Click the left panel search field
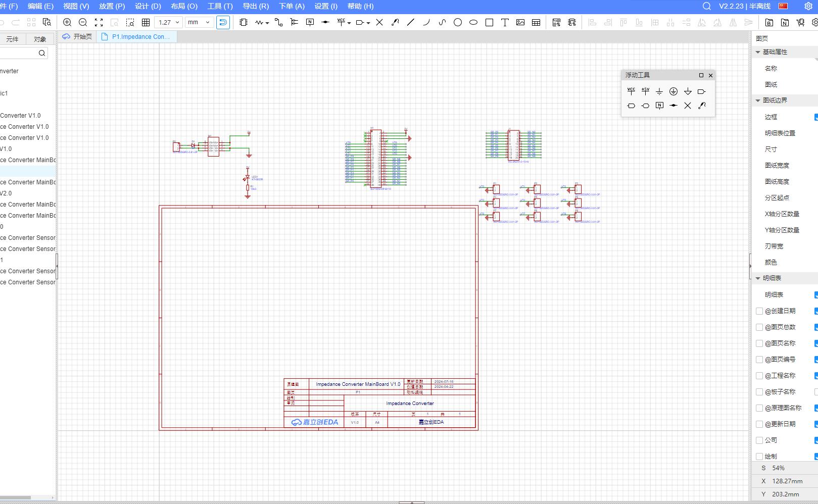Image resolution: width=818 pixels, height=504 pixels. click(x=20, y=53)
